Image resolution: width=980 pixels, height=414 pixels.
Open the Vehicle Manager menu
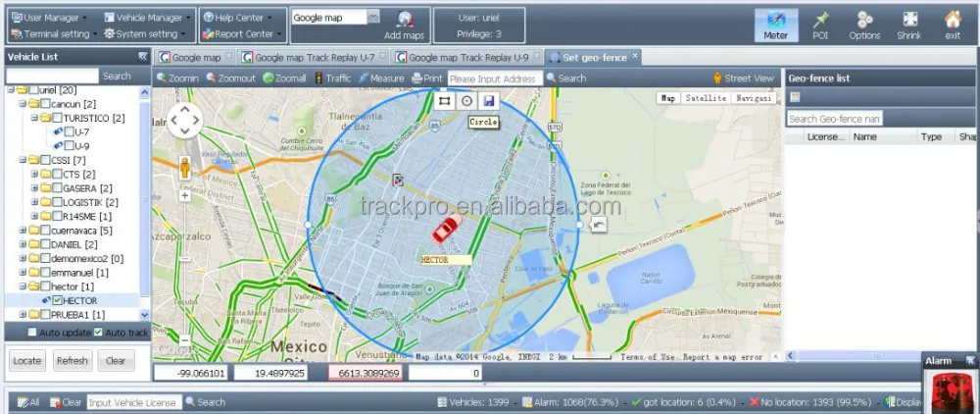coord(148,18)
